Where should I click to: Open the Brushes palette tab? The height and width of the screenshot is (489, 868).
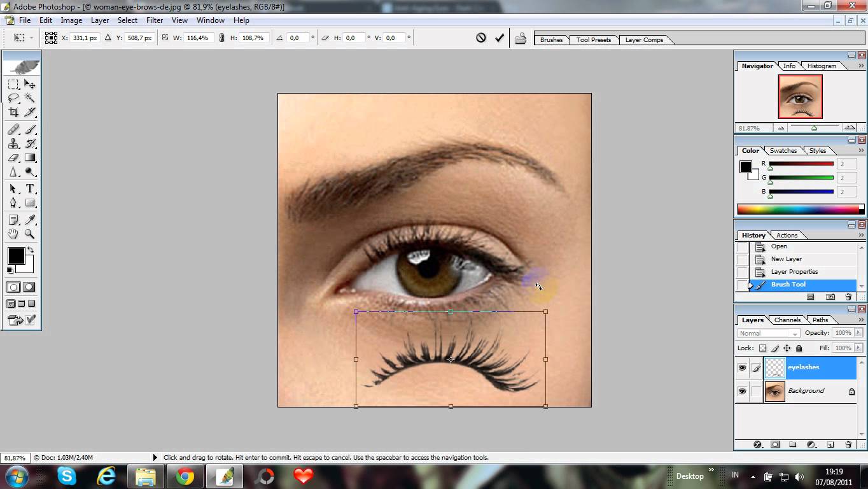[x=551, y=39]
